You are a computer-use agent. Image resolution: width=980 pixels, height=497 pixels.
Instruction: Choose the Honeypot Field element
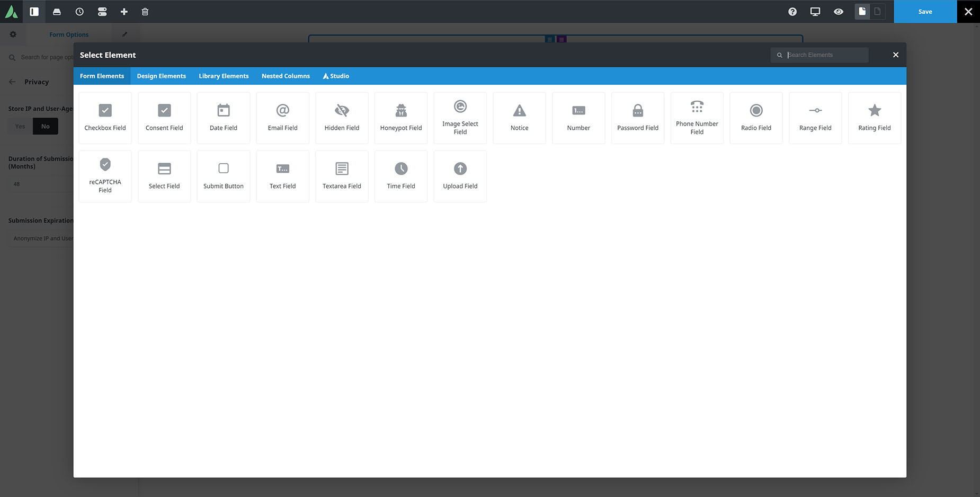[x=401, y=118]
